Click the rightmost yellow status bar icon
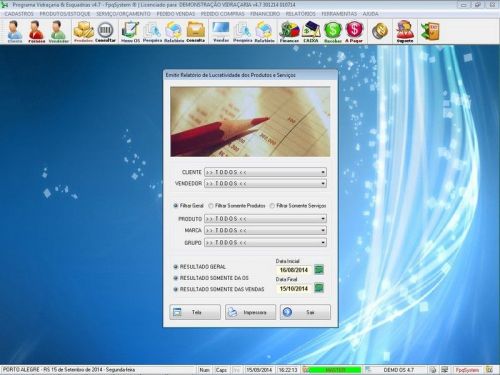500x375 pixels. click(489, 370)
